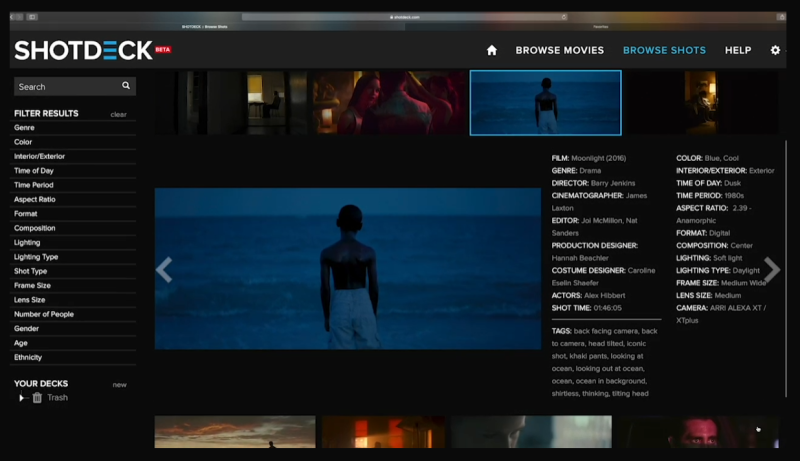
Task: Open the Trash deck icon
Action: pos(37,398)
